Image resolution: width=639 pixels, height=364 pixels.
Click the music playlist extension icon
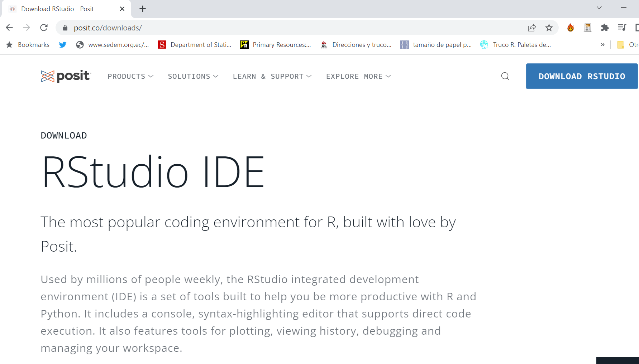coord(622,28)
